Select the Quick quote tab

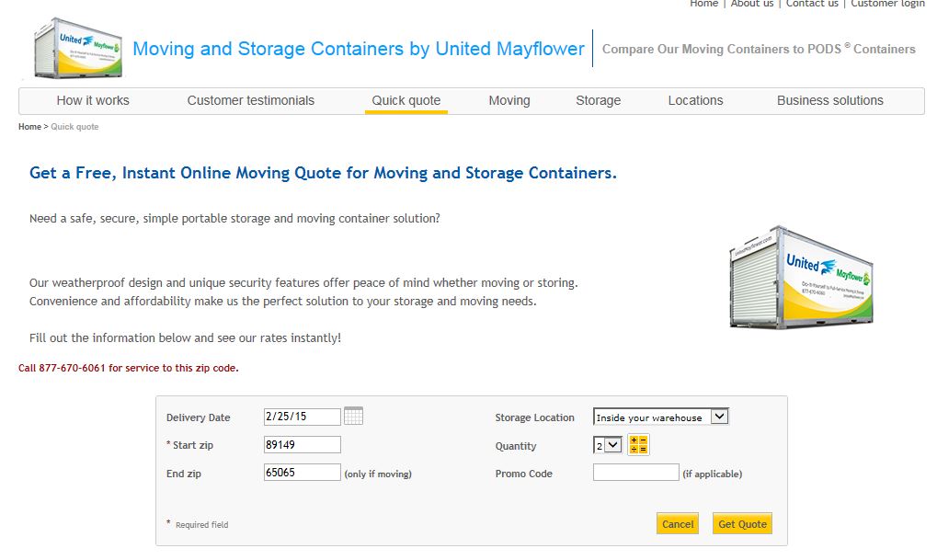406,100
